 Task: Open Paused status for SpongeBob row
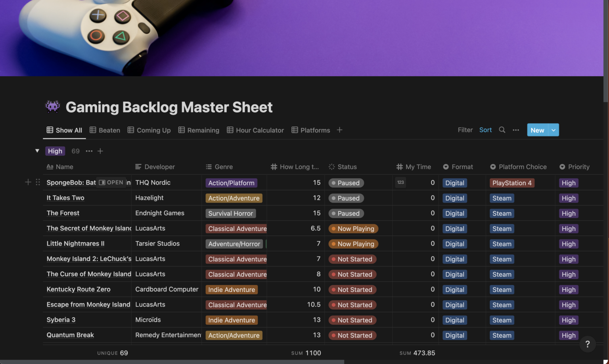point(346,183)
